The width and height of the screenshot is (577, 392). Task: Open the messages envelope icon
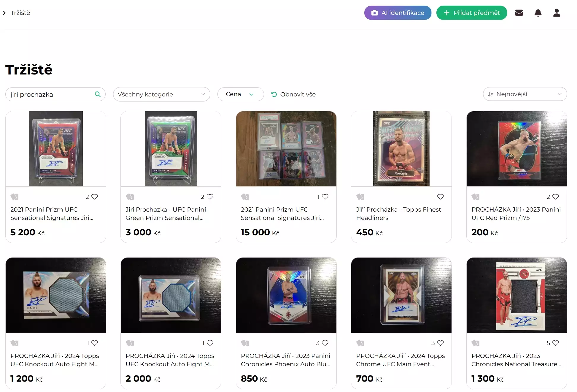(x=519, y=13)
